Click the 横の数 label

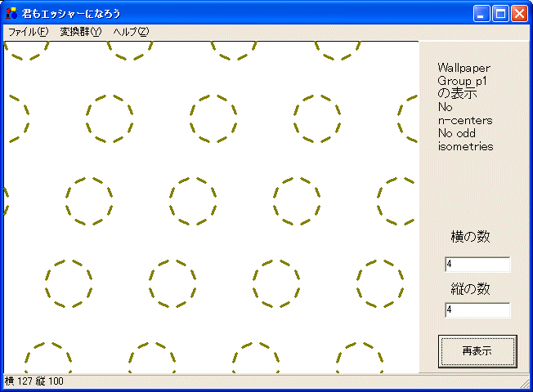[x=470, y=236]
